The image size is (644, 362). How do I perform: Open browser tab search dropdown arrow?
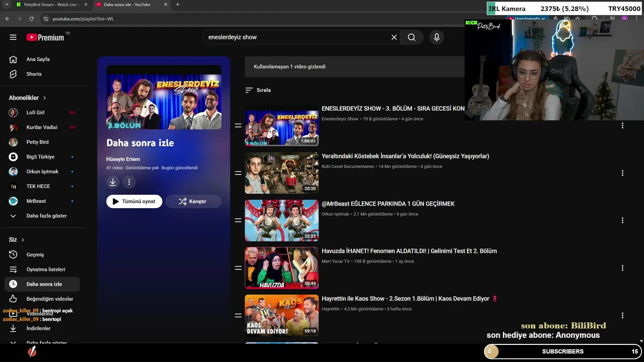6,5
